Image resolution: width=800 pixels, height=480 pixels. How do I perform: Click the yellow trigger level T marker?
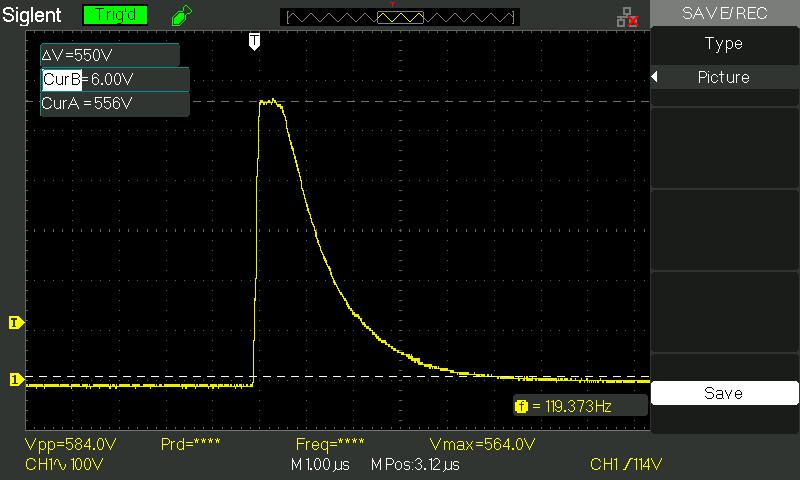[x=16, y=322]
